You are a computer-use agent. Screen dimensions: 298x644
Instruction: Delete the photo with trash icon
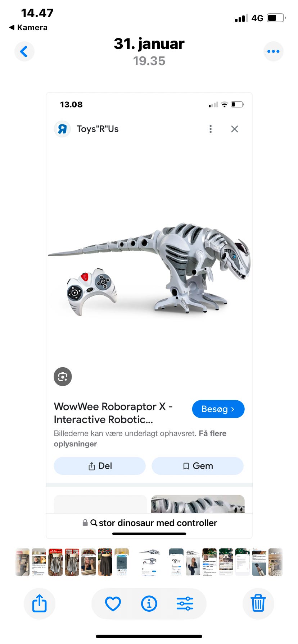(258, 603)
